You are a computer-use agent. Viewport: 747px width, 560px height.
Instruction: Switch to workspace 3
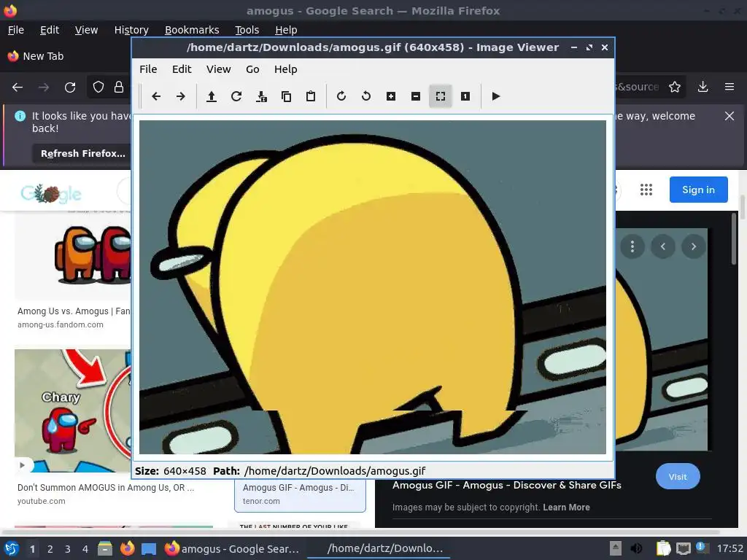(x=68, y=549)
